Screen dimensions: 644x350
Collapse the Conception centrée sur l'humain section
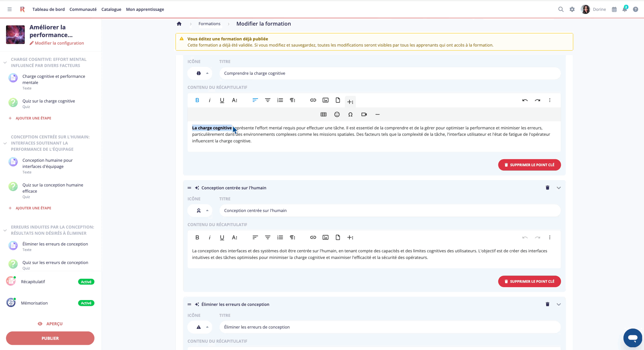[559, 188]
